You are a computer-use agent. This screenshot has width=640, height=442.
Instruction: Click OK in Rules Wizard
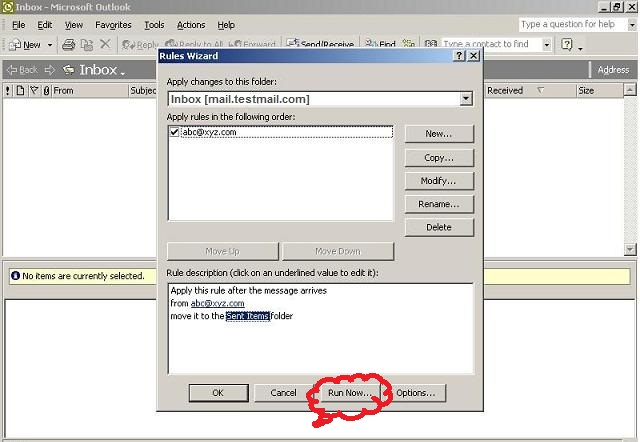[218, 393]
